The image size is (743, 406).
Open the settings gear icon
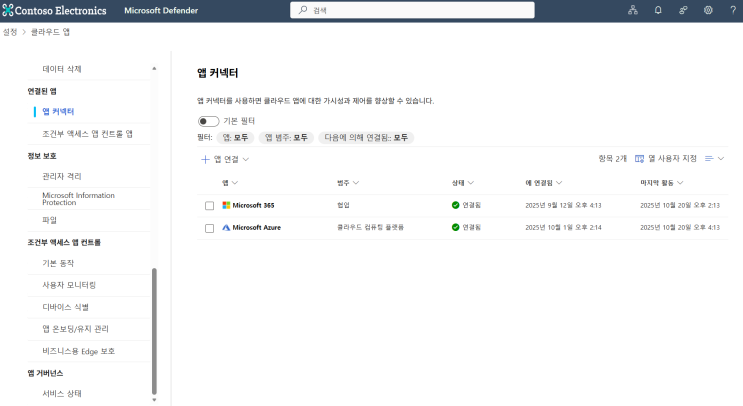[708, 10]
